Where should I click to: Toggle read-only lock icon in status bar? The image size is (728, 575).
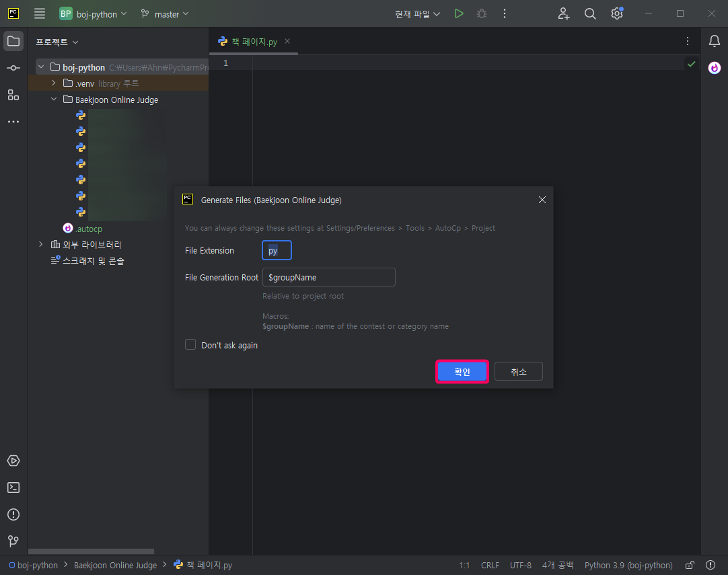coord(690,566)
